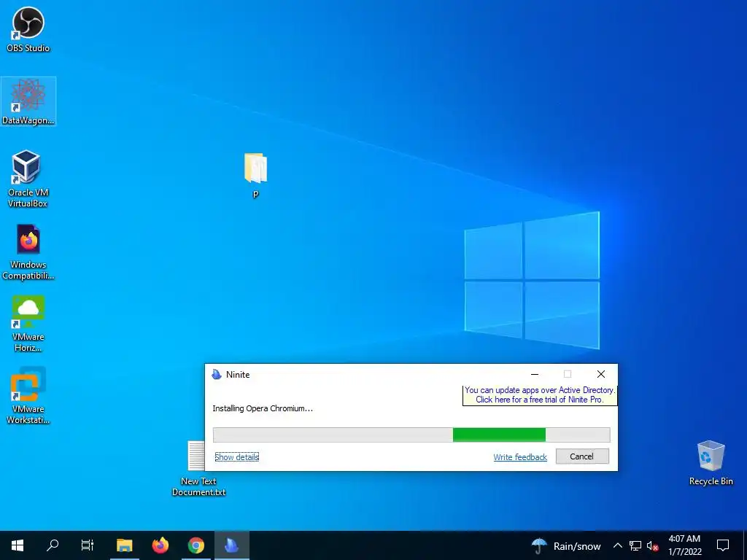Select the VMware Horizon desktop shortcut
The width and height of the screenshot is (747, 560).
pyautogui.click(x=28, y=324)
